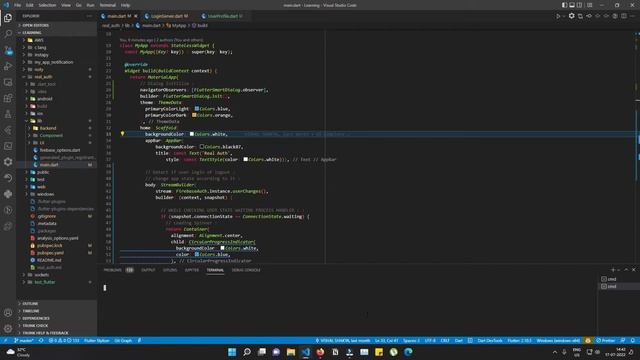This screenshot has width=640, height=360.
Task: Open the Windows Start menu
Action: (232, 352)
